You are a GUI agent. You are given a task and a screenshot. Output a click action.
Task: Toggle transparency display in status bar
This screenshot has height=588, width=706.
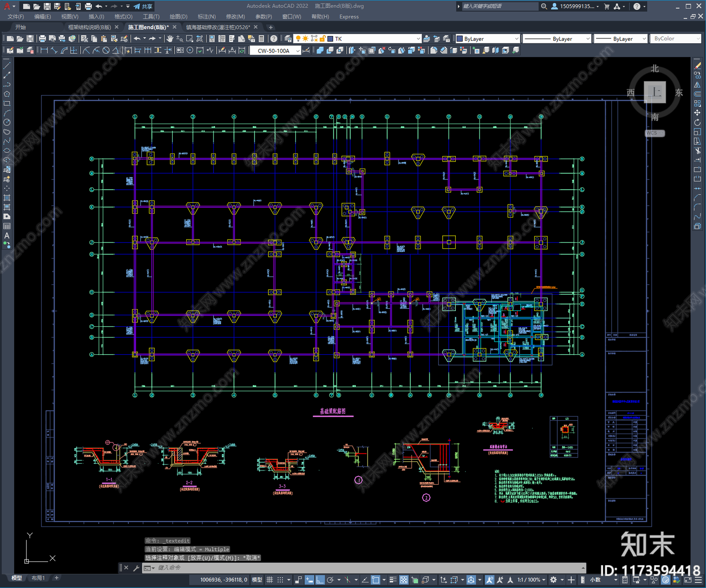tap(404, 580)
